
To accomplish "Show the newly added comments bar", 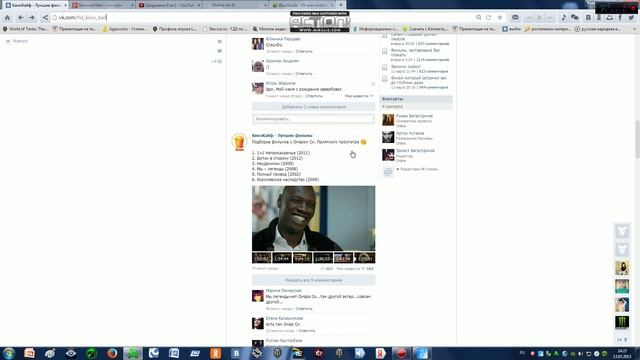I will [x=313, y=107].
